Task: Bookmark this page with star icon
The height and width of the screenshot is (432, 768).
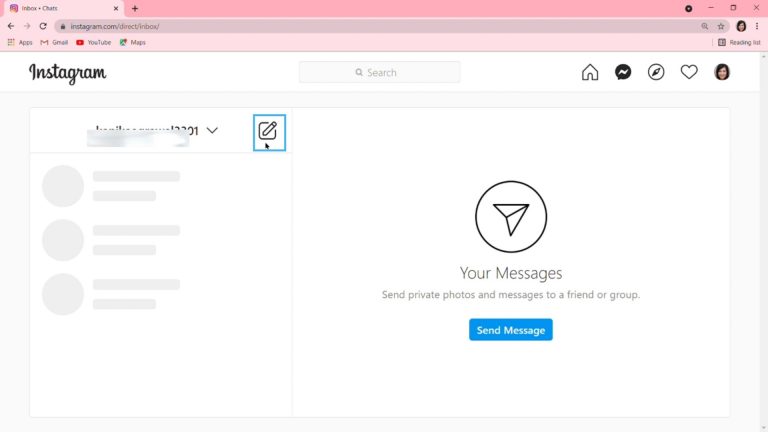Action: click(721, 26)
